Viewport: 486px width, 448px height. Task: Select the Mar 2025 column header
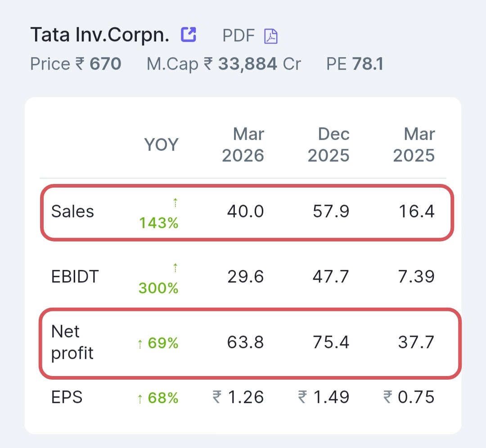tap(414, 145)
